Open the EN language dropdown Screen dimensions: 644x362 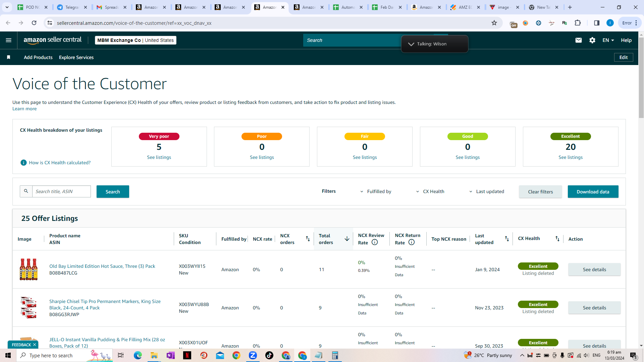tap(608, 40)
